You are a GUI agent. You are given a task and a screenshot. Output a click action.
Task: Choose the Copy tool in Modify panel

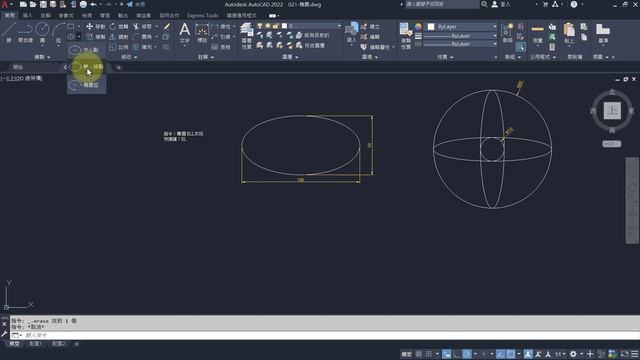coord(96,37)
